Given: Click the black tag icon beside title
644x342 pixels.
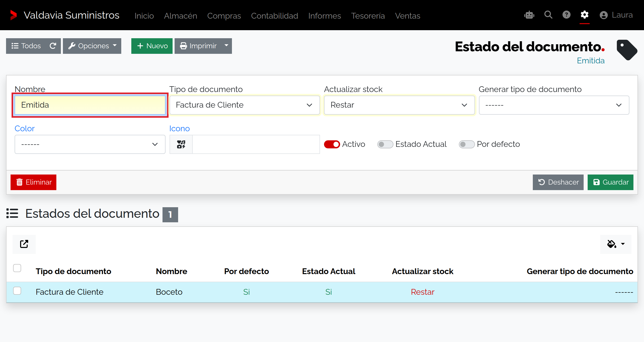Looking at the screenshot, I should click(x=627, y=50).
